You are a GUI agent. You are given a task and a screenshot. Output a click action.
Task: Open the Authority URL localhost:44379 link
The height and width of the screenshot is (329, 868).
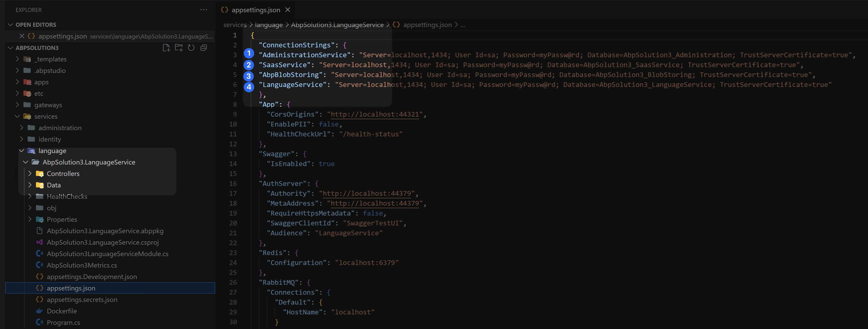coord(367,194)
